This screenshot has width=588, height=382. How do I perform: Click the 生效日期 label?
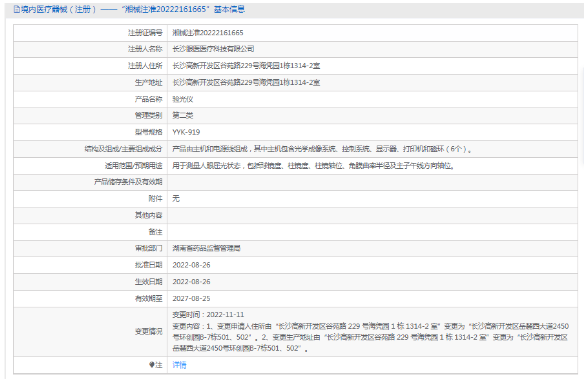click(x=148, y=282)
